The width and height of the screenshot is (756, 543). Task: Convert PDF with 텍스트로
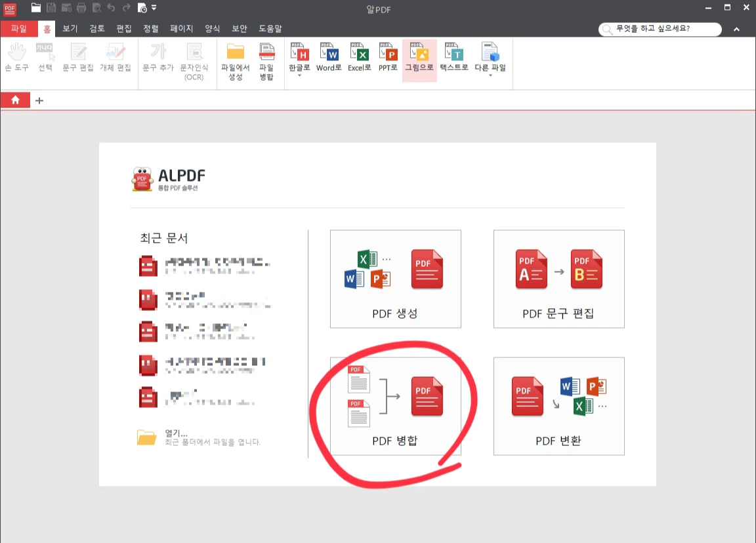454,57
